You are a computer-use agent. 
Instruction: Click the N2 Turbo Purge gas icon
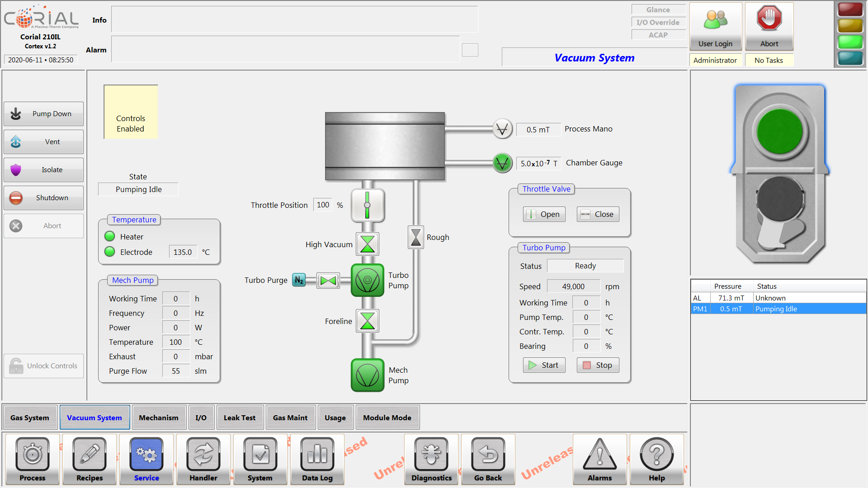click(x=299, y=280)
